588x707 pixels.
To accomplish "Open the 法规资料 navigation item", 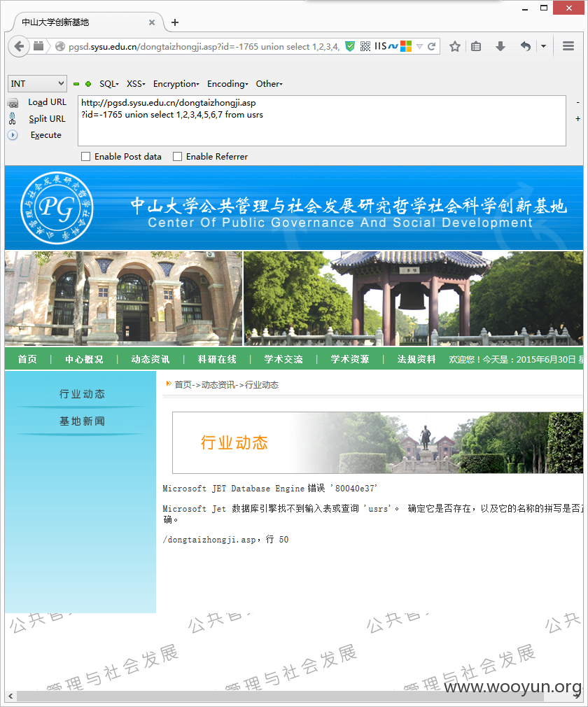I will (x=416, y=359).
